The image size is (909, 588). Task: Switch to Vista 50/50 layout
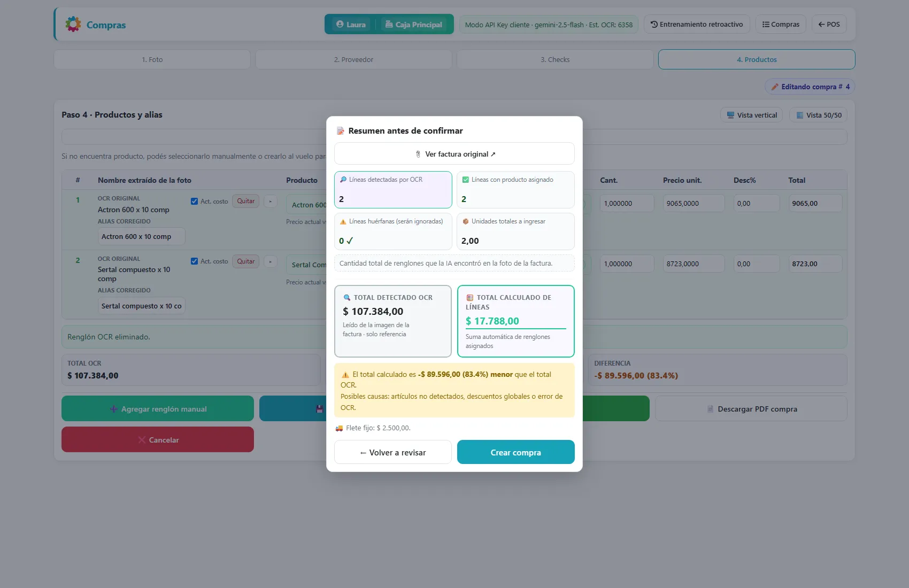[x=818, y=115]
